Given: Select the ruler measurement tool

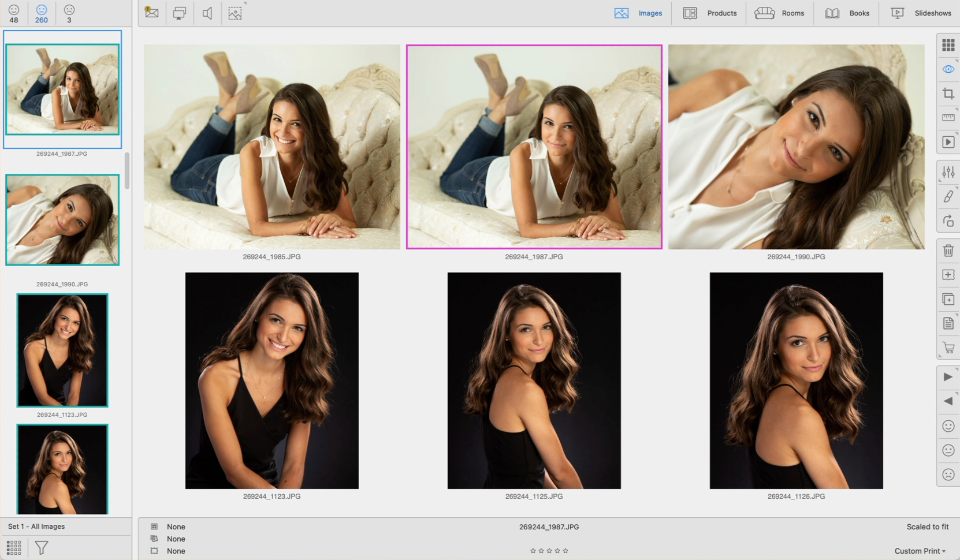Looking at the screenshot, I should coord(948,118).
